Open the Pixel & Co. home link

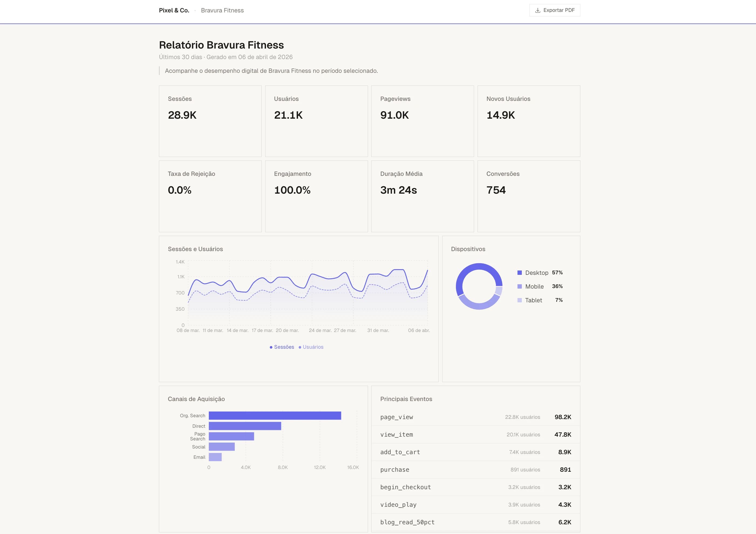tap(174, 11)
